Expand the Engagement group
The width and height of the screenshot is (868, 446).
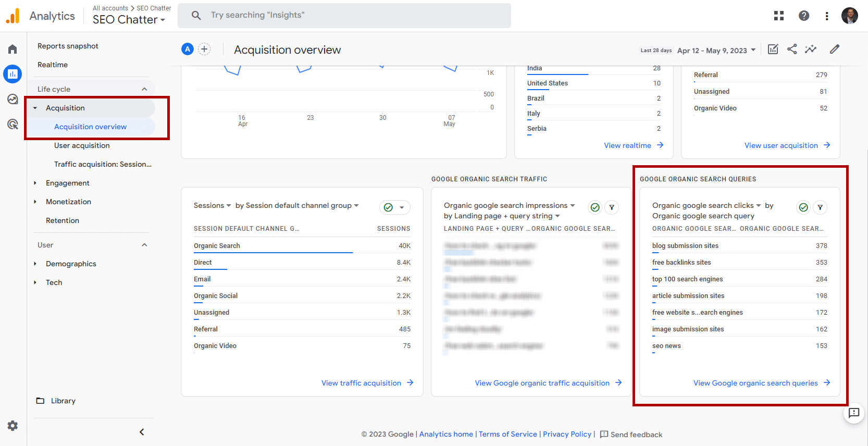[35, 183]
